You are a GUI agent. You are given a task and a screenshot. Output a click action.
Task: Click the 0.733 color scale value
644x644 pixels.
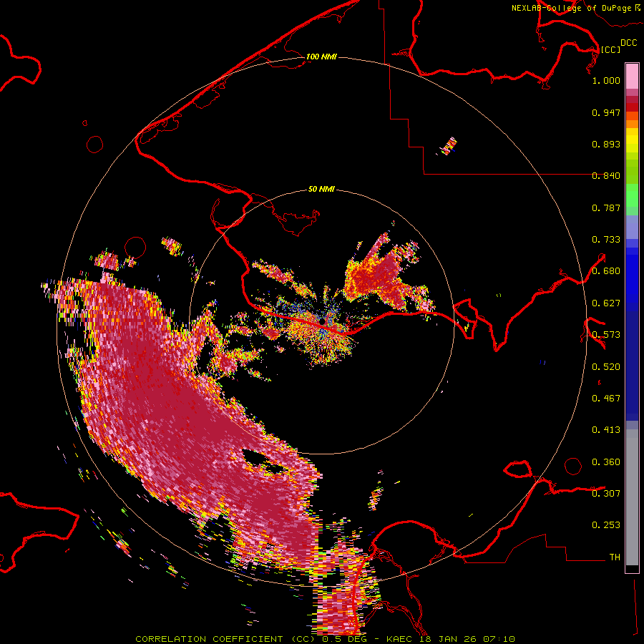(606, 240)
